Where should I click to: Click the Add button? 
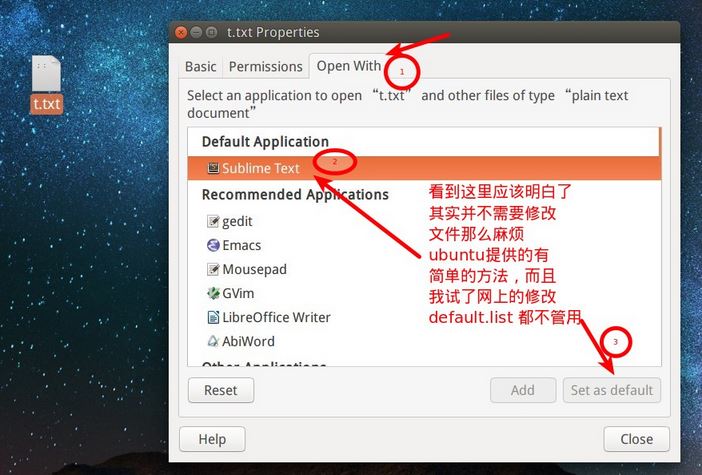pyautogui.click(x=523, y=390)
